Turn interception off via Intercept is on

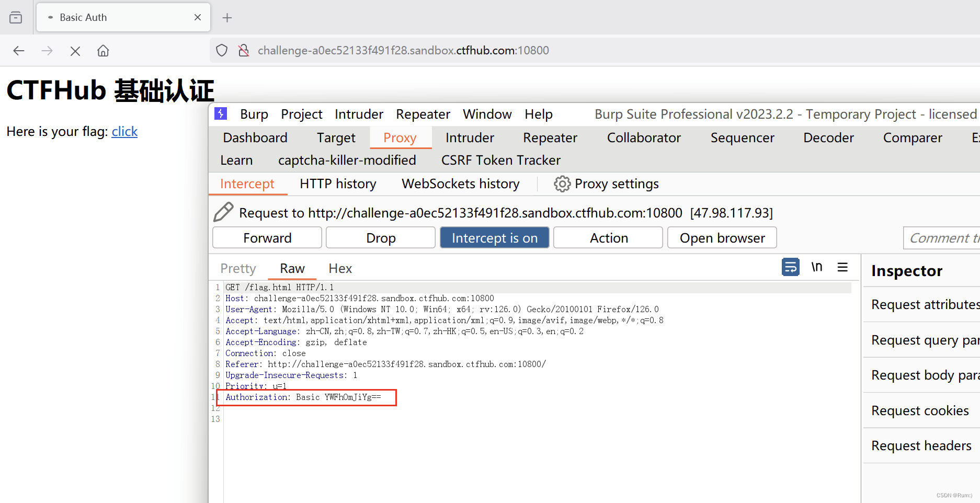pyautogui.click(x=494, y=237)
